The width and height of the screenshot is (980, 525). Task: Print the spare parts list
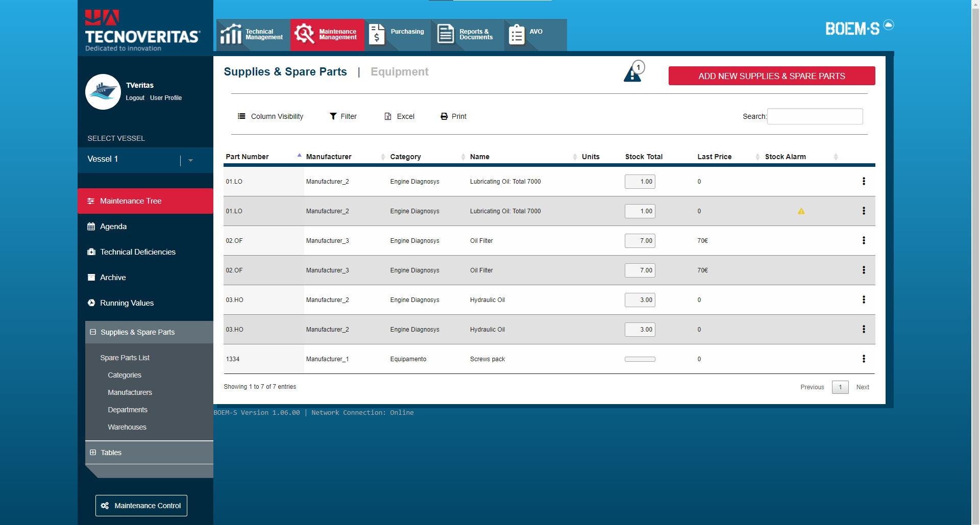(x=453, y=116)
